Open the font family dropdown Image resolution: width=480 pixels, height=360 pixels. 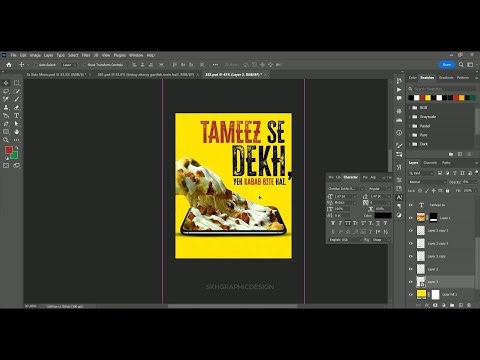click(346, 189)
